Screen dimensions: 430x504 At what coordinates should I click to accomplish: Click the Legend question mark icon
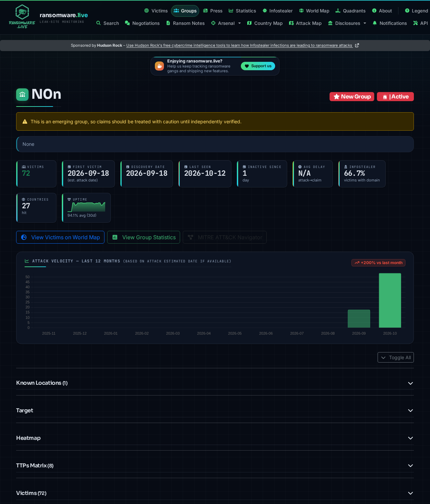(407, 11)
